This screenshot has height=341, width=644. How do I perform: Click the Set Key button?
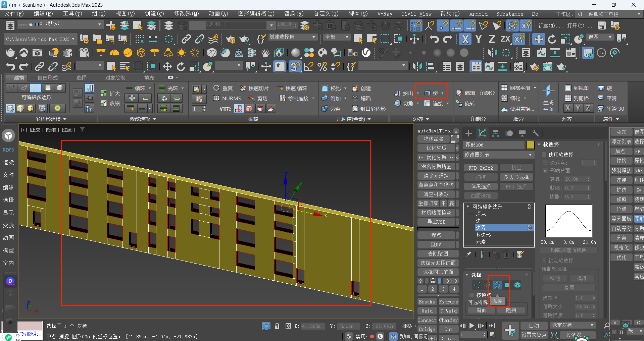[x=534, y=335]
